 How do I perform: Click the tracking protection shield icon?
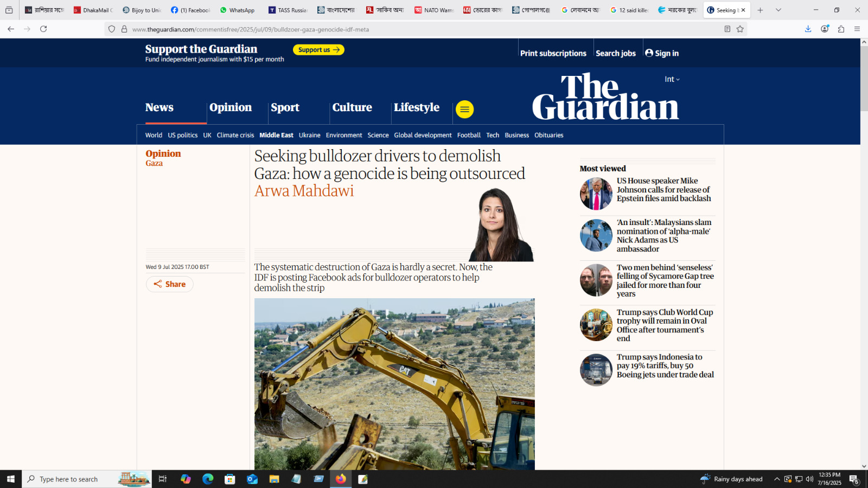(112, 29)
